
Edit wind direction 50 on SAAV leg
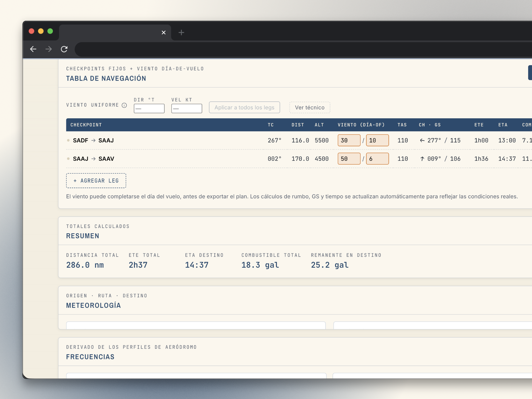click(x=349, y=158)
